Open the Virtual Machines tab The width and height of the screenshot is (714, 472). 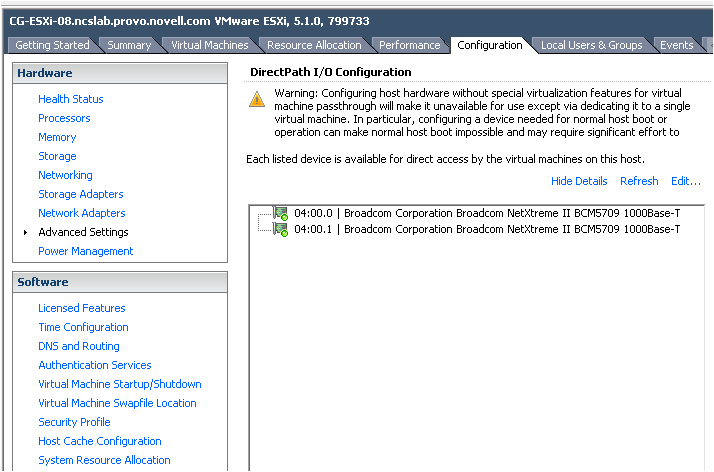[x=209, y=45]
